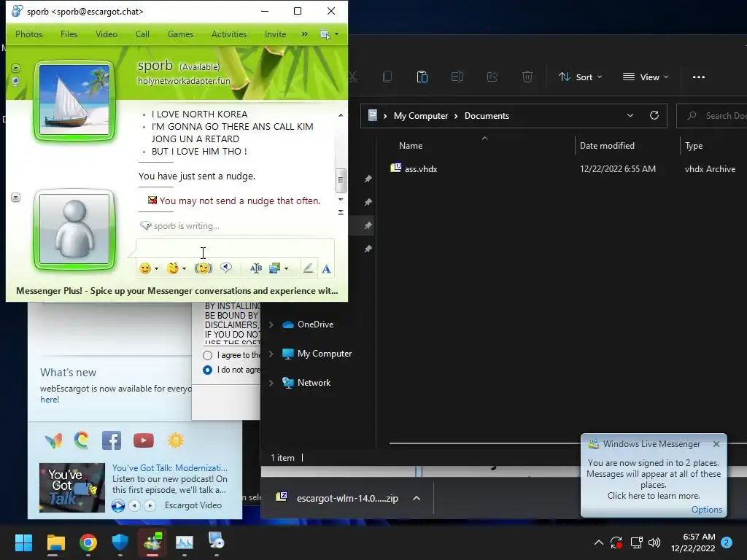The image size is (747, 560).
Task: Click the messenger view options icon in menu bar
Action: (325, 34)
